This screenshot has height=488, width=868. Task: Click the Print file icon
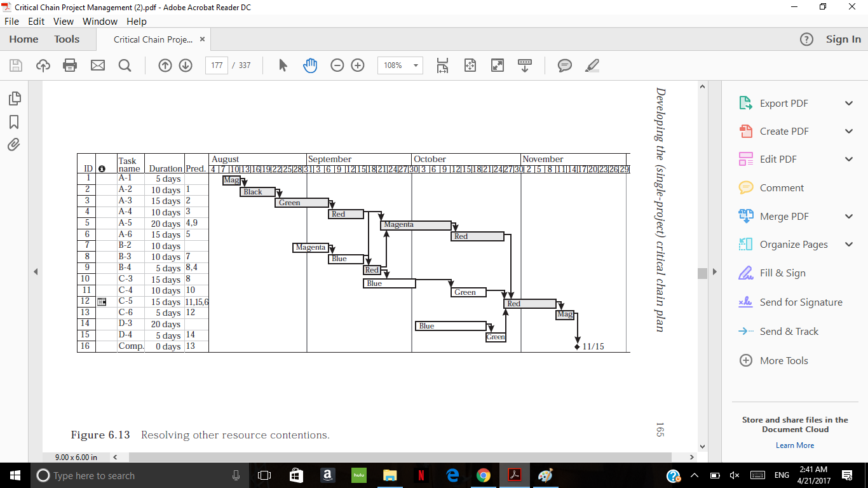tap(70, 65)
